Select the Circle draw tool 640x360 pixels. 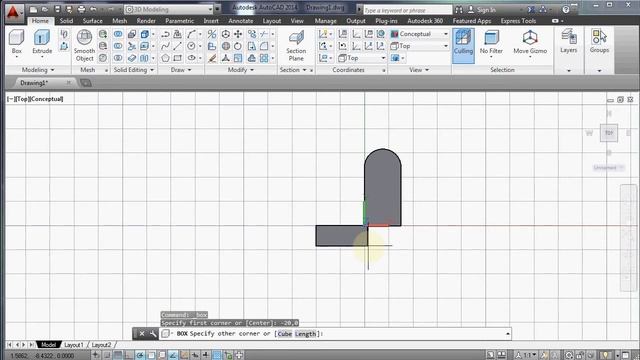tap(191, 46)
